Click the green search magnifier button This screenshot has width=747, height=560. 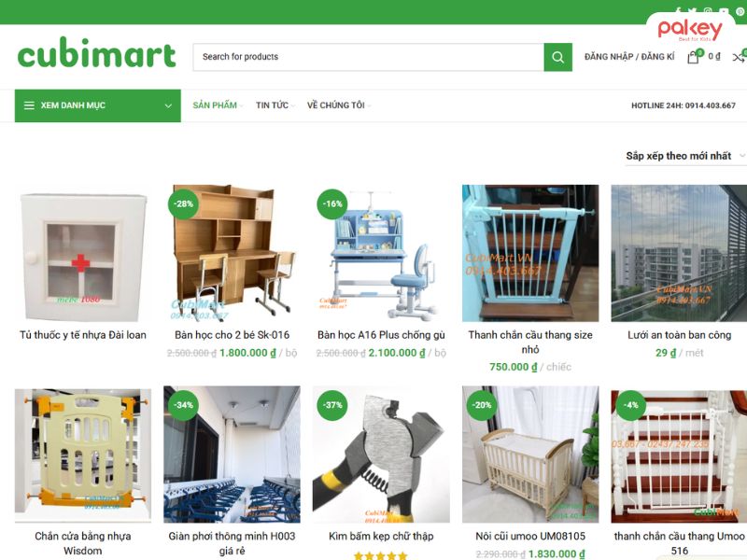point(557,57)
